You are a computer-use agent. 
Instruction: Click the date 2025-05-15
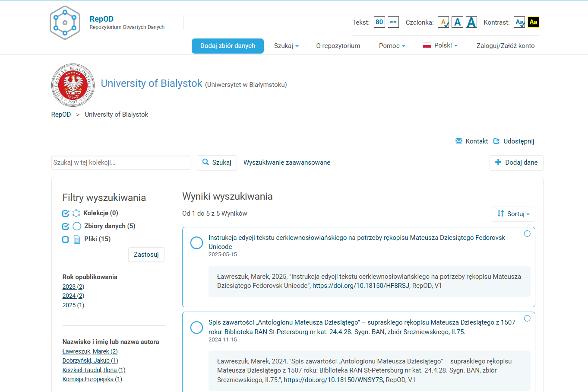tap(223, 255)
